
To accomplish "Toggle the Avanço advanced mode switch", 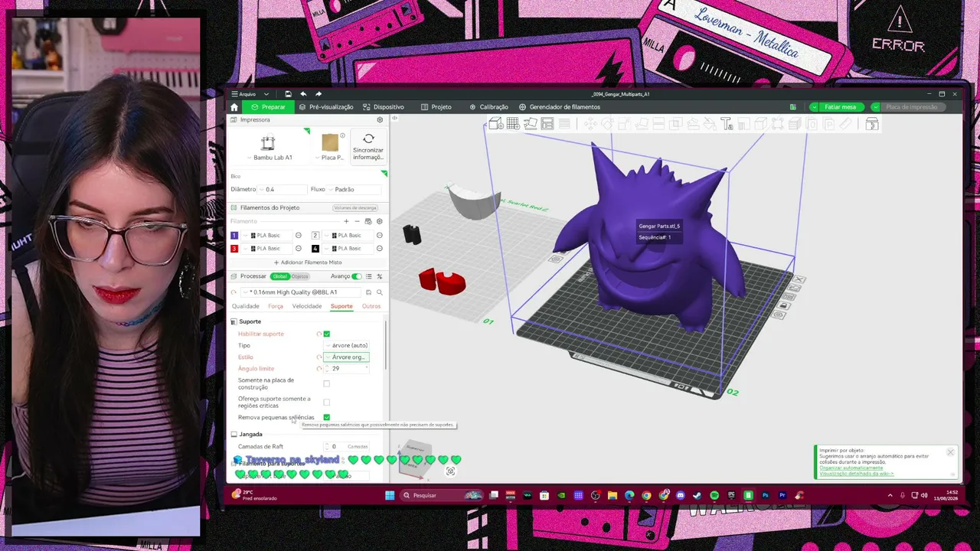I will click(356, 276).
